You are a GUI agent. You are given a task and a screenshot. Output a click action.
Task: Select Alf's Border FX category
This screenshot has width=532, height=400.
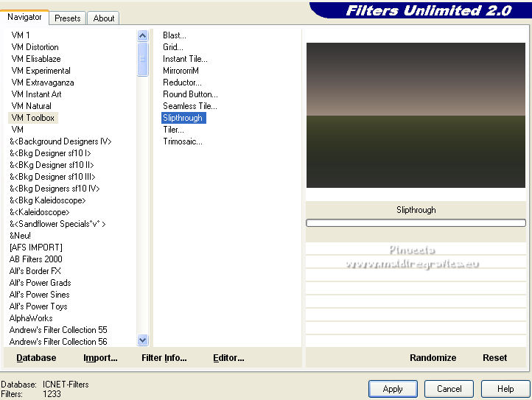(35, 271)
